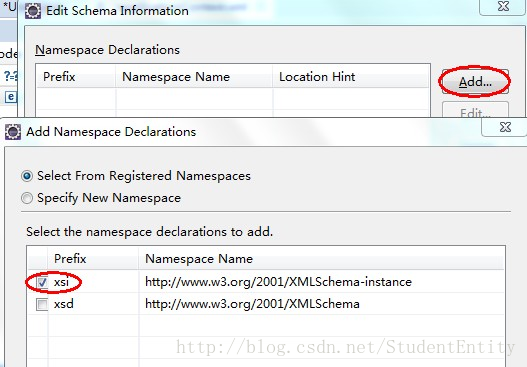Click the Location Hint column header
Screen dimensions: 527x367
[351, 77]
